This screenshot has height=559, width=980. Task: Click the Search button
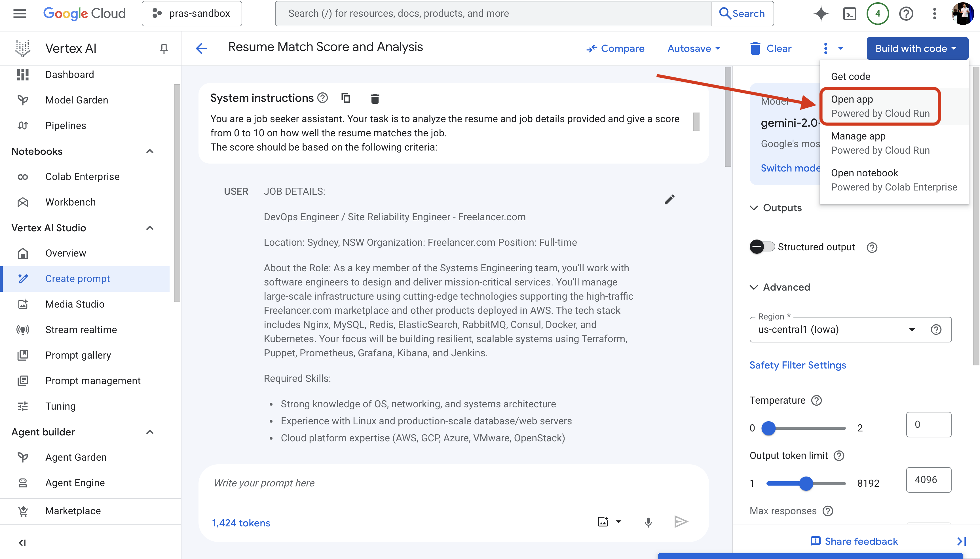pyautogui.click(x=742, y=13)
